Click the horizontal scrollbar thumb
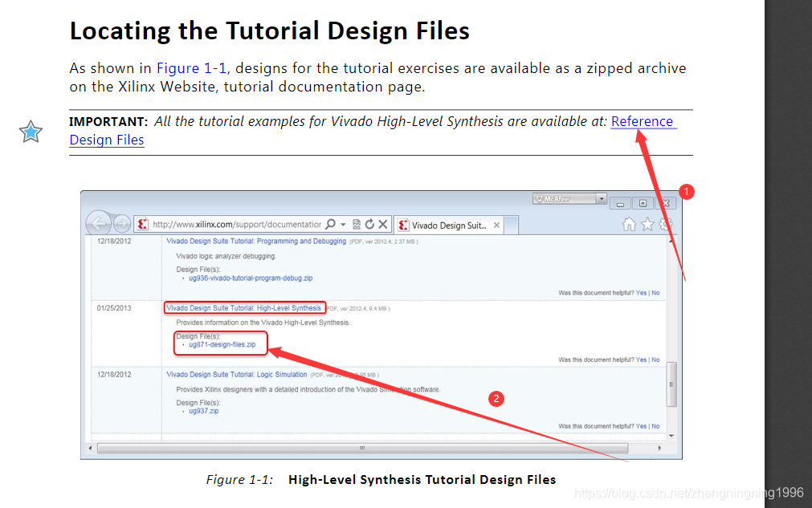This screenshot has height=508, width=812. (362, 448)
